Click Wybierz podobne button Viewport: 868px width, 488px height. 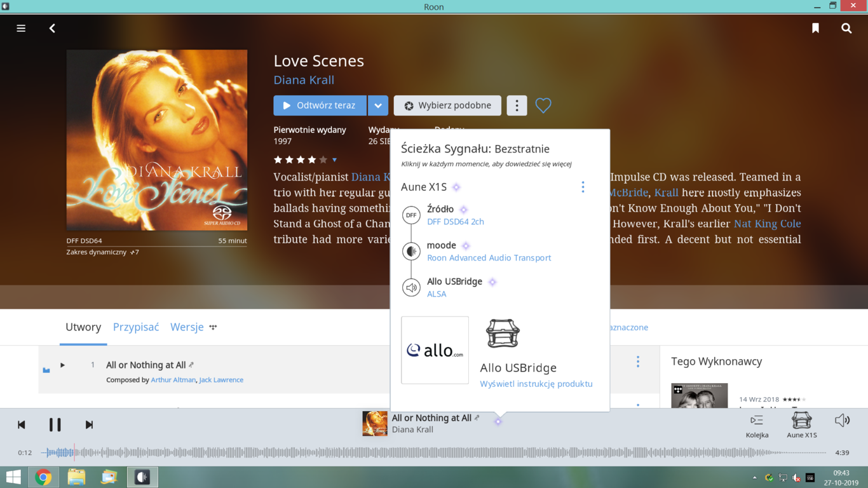point(447,105)
